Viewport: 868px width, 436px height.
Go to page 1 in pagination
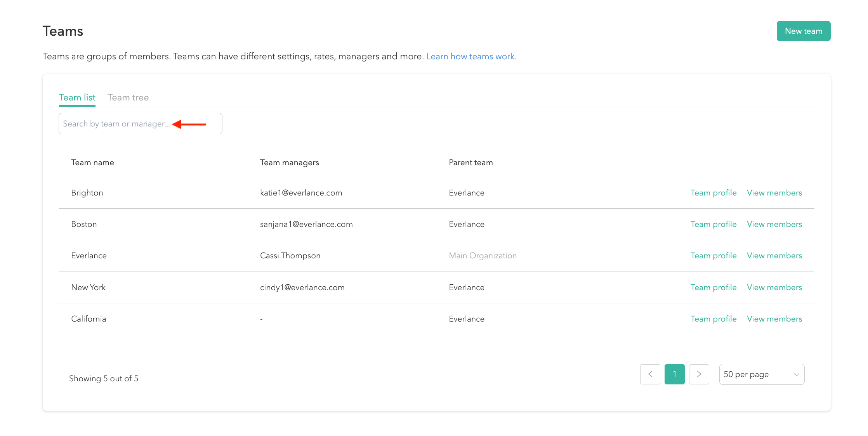pos(674,374)
